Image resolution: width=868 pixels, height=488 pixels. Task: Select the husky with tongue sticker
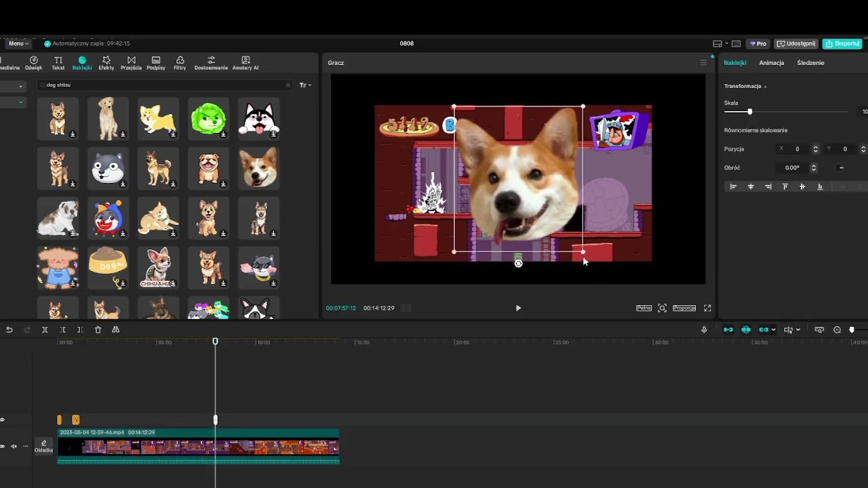click(x=258, y=119)
